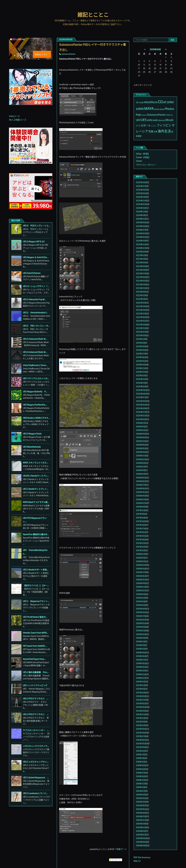Screen dimensions: 186x868
Task: Select the MAYA label in label list
Action: [x=149, y=108]
